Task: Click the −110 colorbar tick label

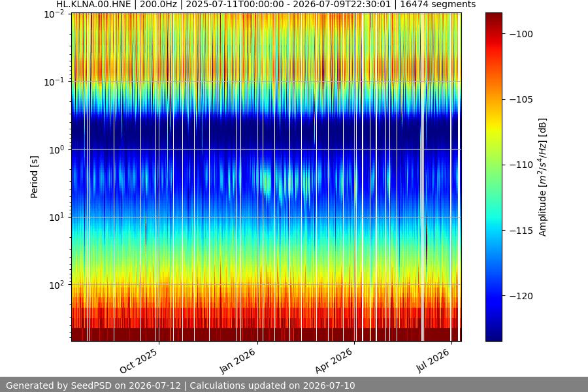Action: [521, 165]
